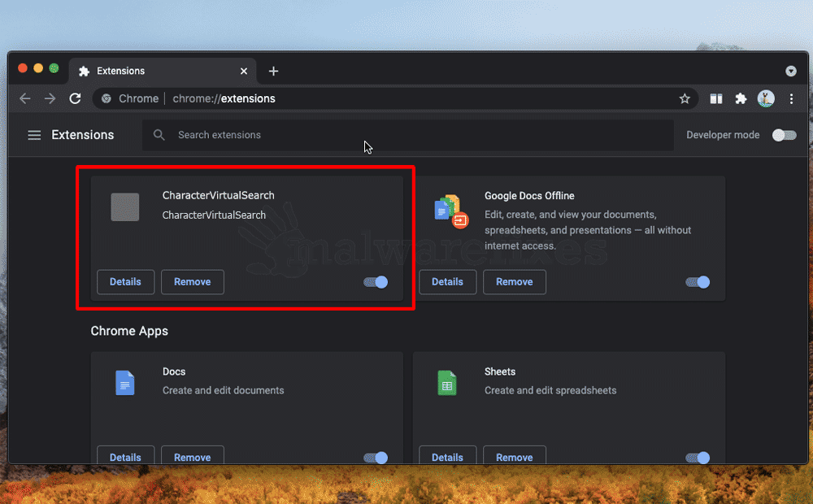813x504 pixels.
Task: Select the Extensions browser tab
Action: (x=163, y=71)
